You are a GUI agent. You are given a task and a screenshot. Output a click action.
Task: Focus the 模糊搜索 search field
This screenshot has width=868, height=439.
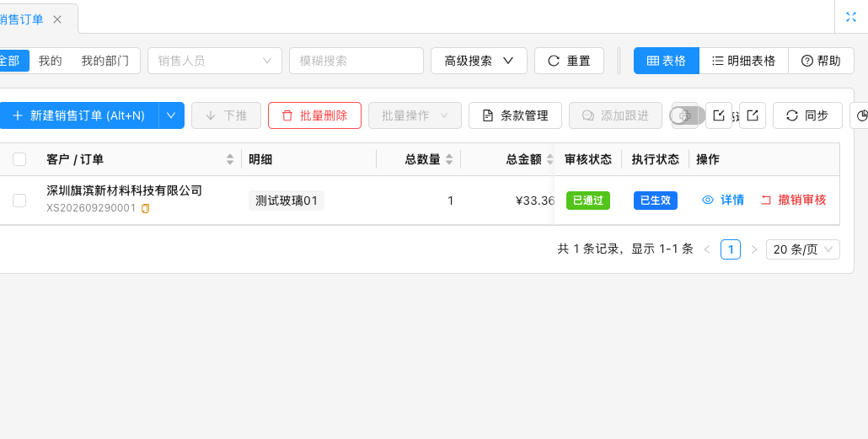click(356, 61)
